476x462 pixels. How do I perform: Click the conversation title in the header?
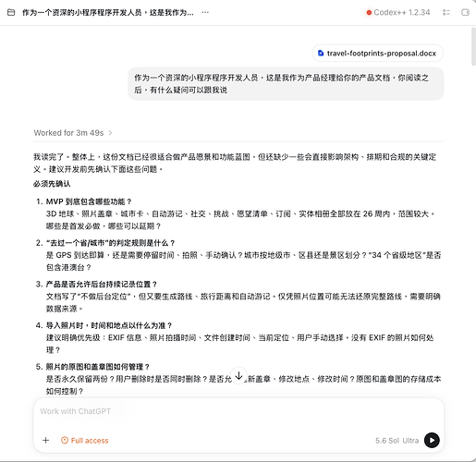108,13
